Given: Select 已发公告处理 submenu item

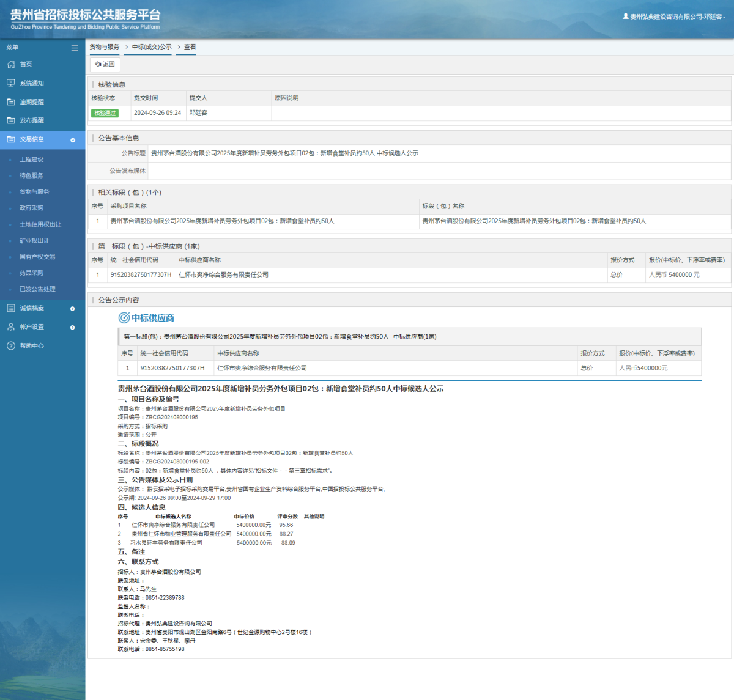Looking at the screenshot, I should click(37, 289).
